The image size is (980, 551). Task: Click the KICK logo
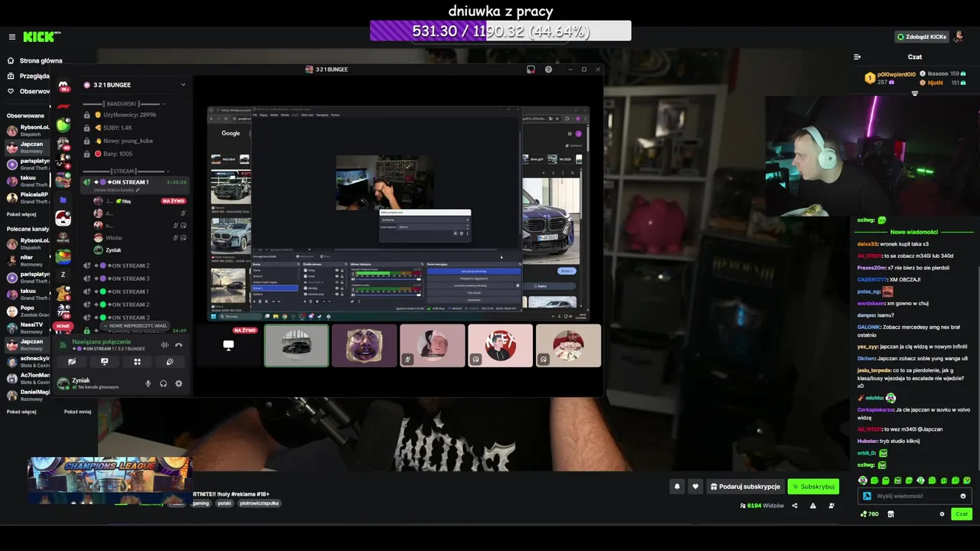(x=41, y=37)
